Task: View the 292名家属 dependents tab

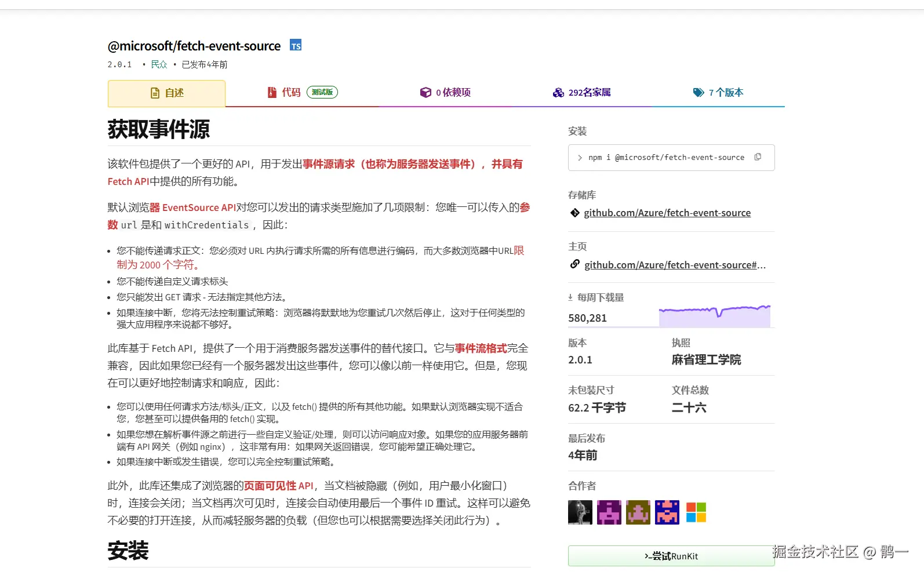Action: 581,92
